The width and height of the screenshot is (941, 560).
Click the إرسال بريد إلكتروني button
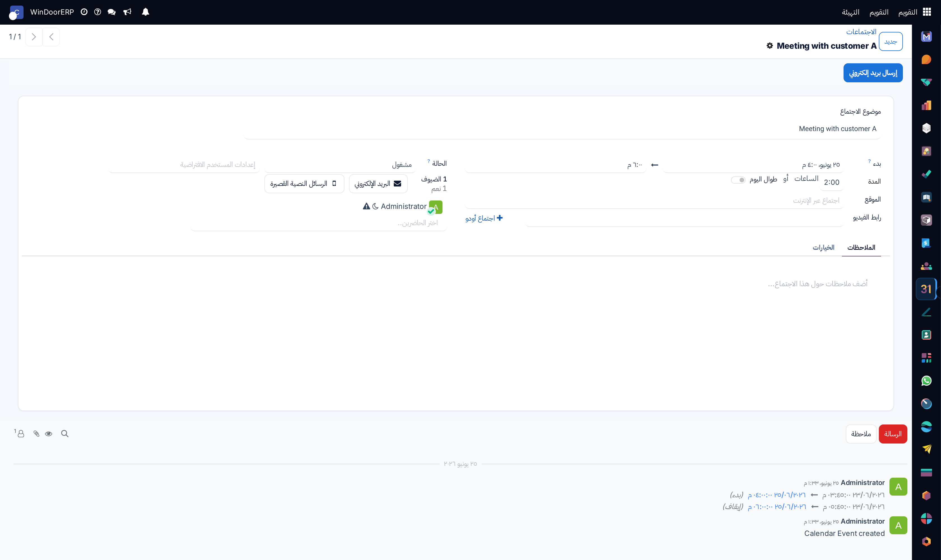pyautogui.click(x=873, y=73)
